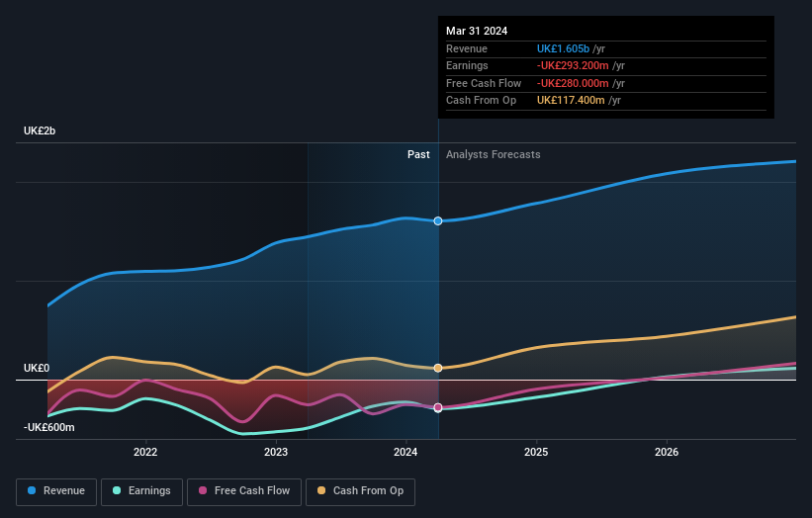Image resolution: width=812 pixels, height=518 pixels.
Task: Toggle the Cash From Op legend button
Action: point(360,491)
